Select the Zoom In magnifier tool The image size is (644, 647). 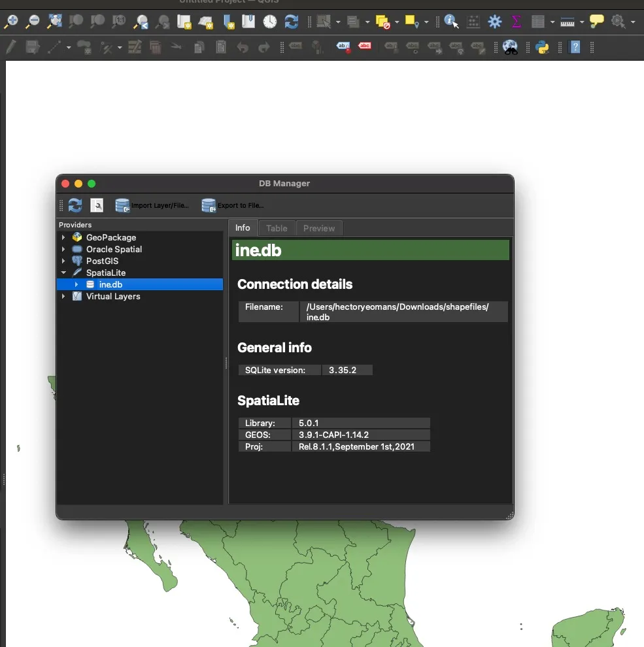coord(11,22)
